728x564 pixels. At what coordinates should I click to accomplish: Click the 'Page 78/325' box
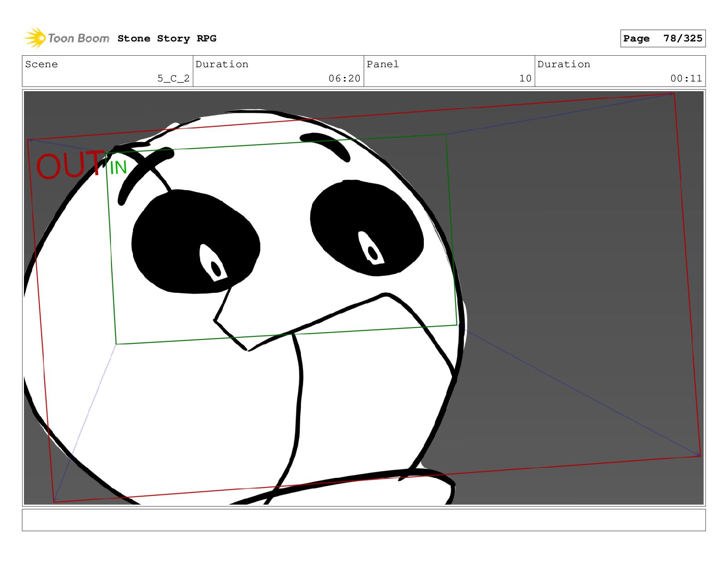pos(663,39)
